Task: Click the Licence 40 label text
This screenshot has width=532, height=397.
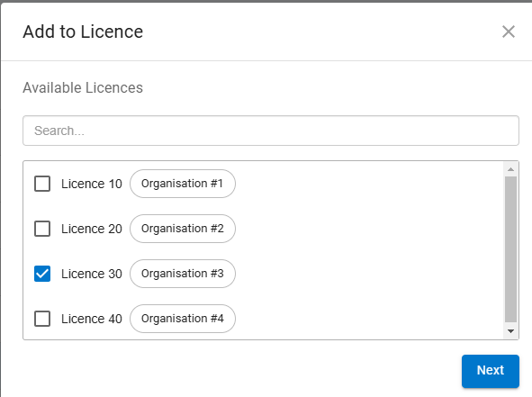Action: pos(92,319)
